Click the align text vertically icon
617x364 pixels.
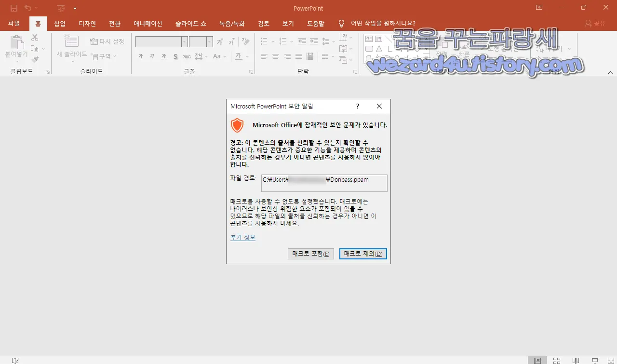click(x=344, y=49)
